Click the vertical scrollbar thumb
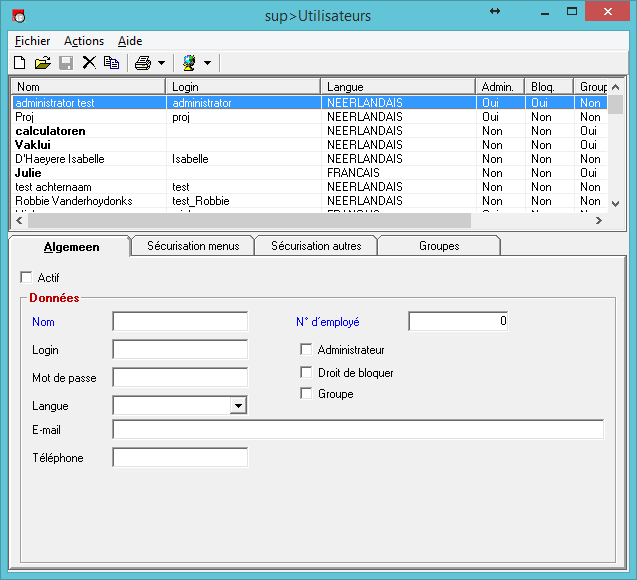Screen dimensions: 637x580 coord(615,105)
